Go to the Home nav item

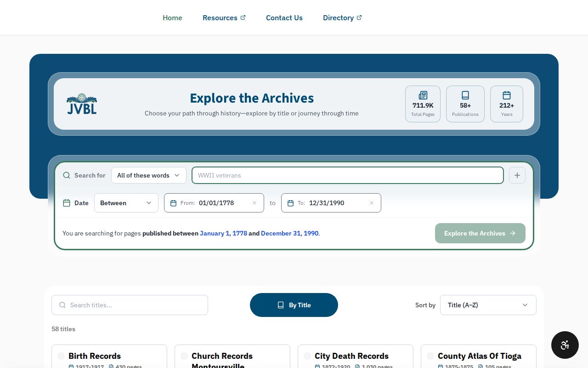tap(172, 17)
